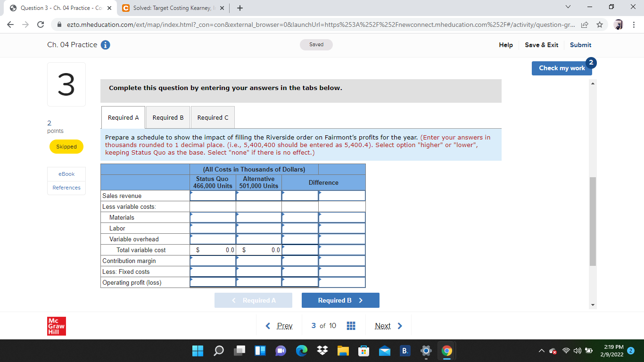Select the Sales revenue Status Quo input cell
644x362 pixels.
(x=213, y=195)
